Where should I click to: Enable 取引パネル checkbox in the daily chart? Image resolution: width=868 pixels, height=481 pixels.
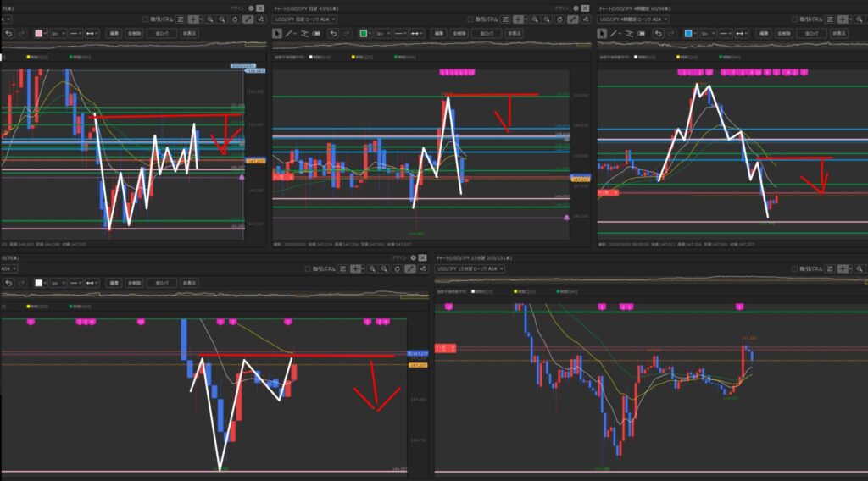470,18
